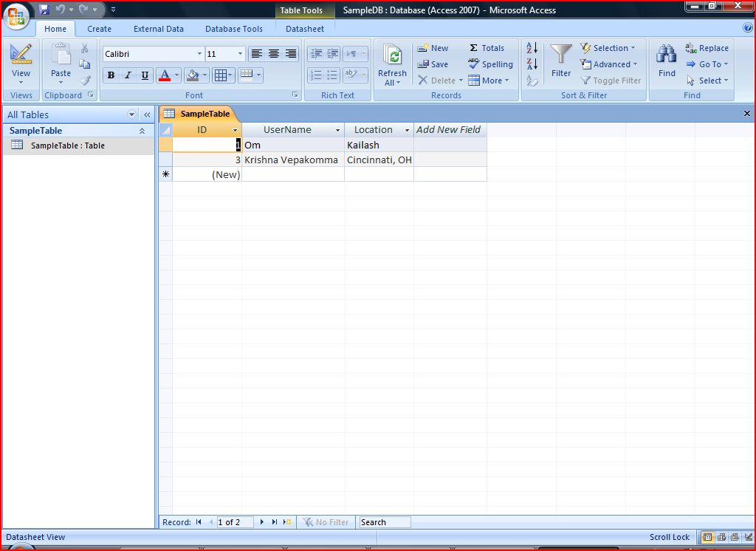Click the Find binoculars icon
The height and width of the screenshot is (551, 756).
667,54
